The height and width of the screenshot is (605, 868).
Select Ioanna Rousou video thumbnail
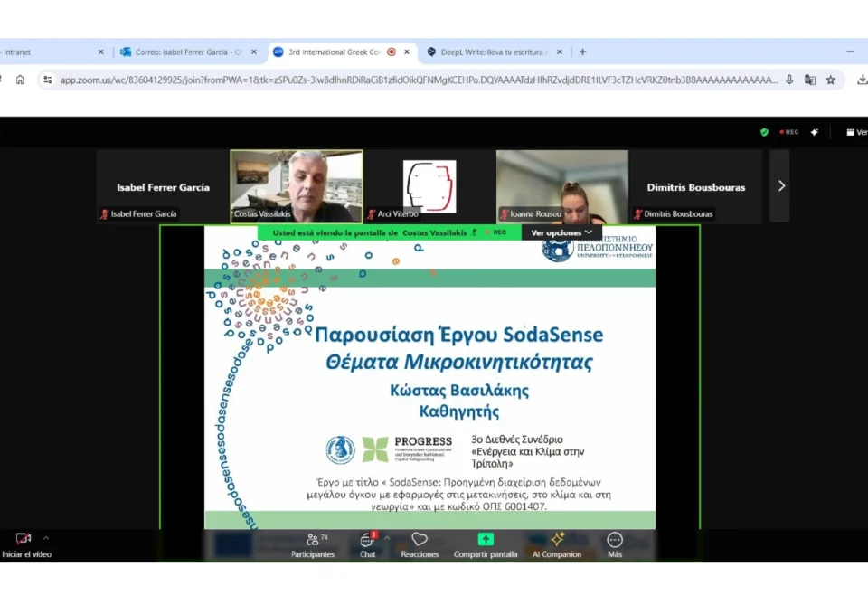(562, 186)
